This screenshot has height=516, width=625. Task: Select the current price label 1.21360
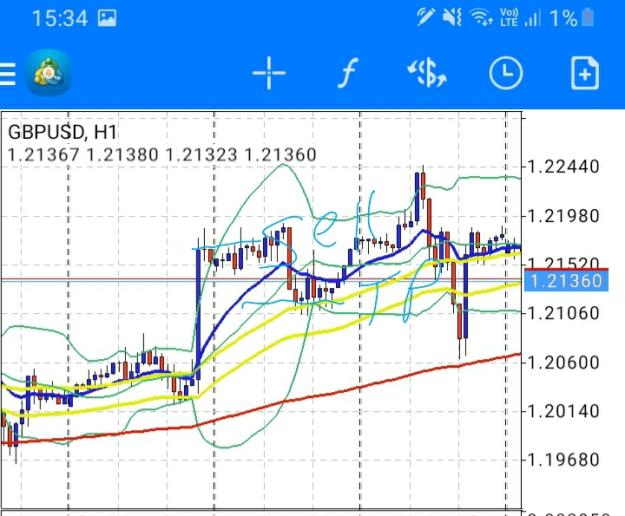click(566, 281)
